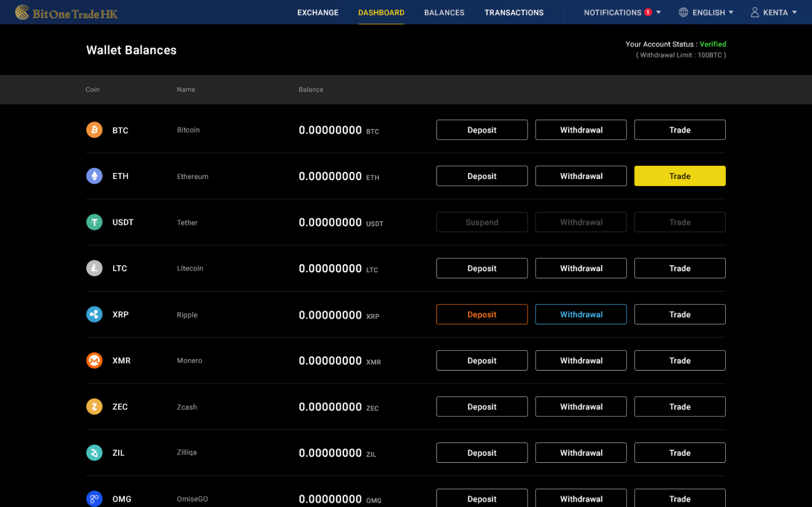The width and height of the screenshot is (812, 507).
Task: Click the Monero coin icon
Action: tap(94, 361)
